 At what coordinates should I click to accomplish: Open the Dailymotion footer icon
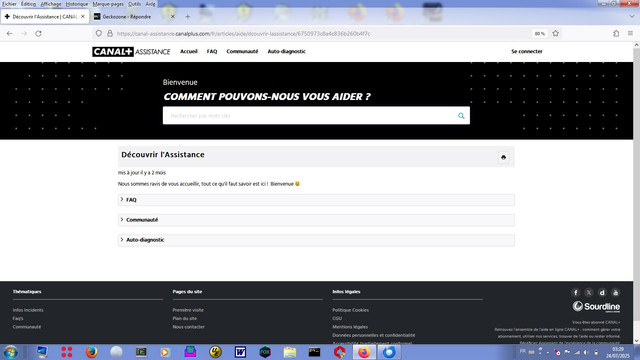pos(602,292)
